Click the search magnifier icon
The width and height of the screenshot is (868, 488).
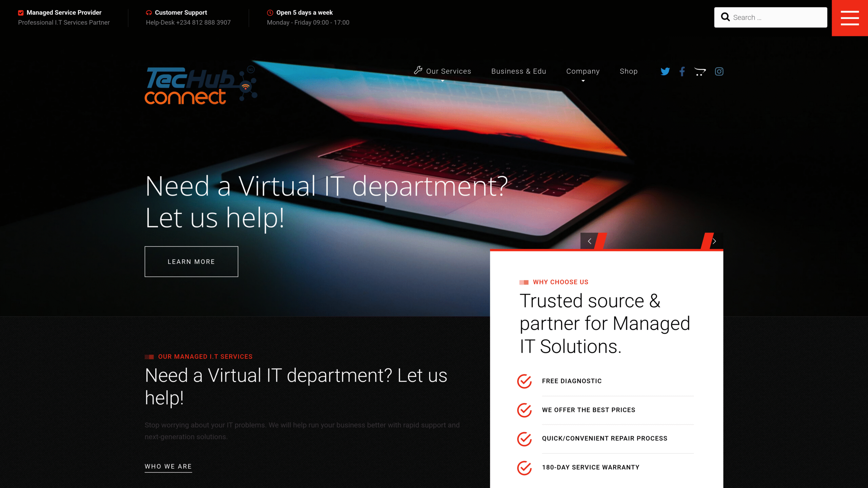[x=725, y=17]
